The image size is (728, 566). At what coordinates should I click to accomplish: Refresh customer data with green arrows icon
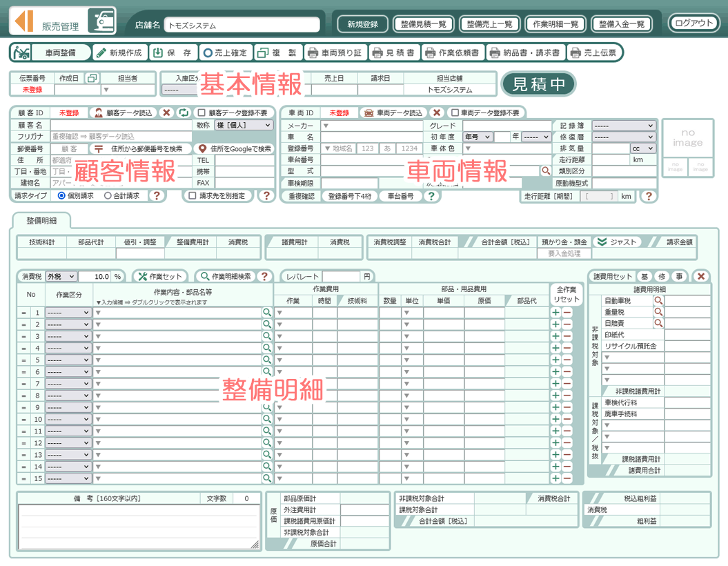click(184, 113)
